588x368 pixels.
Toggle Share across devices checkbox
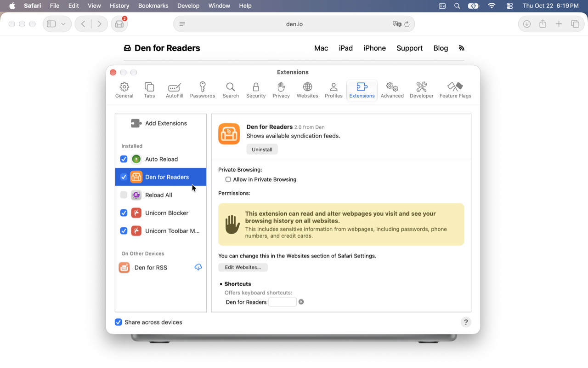point(119,322)
